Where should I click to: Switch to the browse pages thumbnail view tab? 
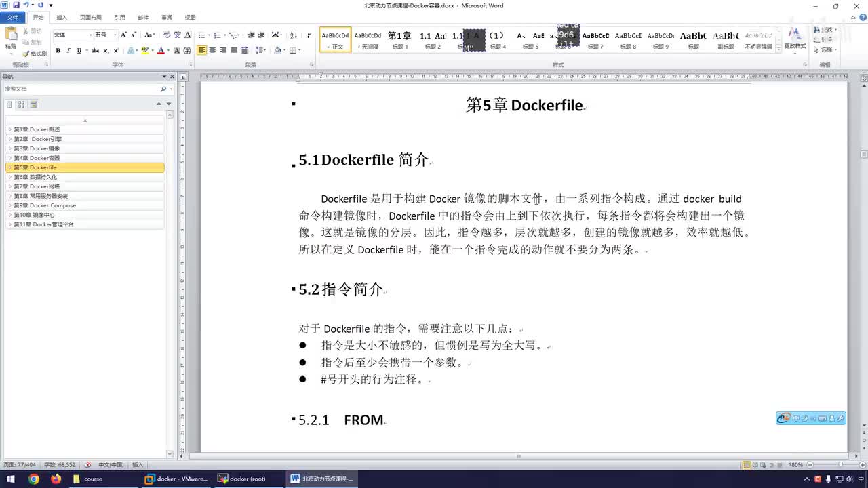point(22,104)
